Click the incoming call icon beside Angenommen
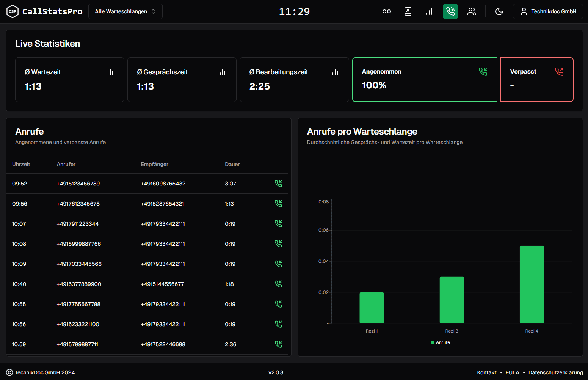This screenshot has width=588, height=380. pos(483,71)
